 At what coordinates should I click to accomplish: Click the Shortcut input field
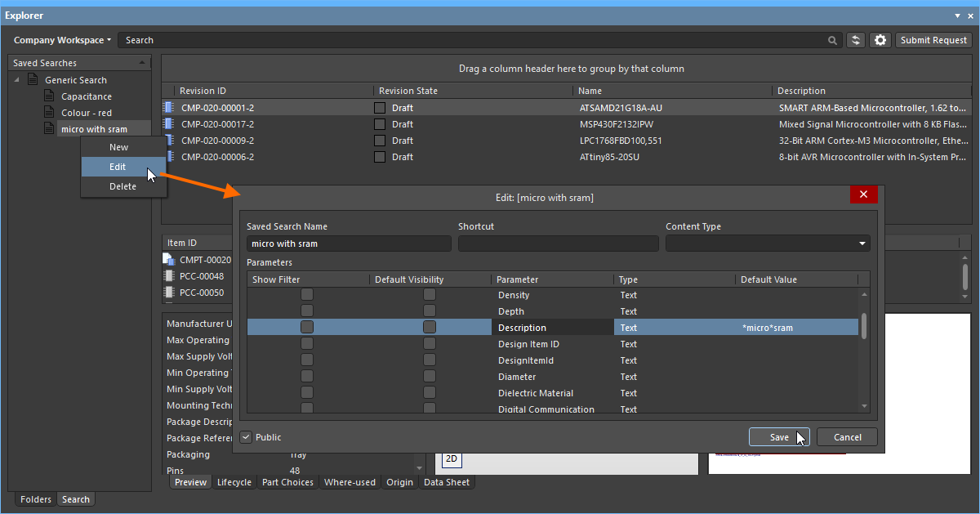558,244
